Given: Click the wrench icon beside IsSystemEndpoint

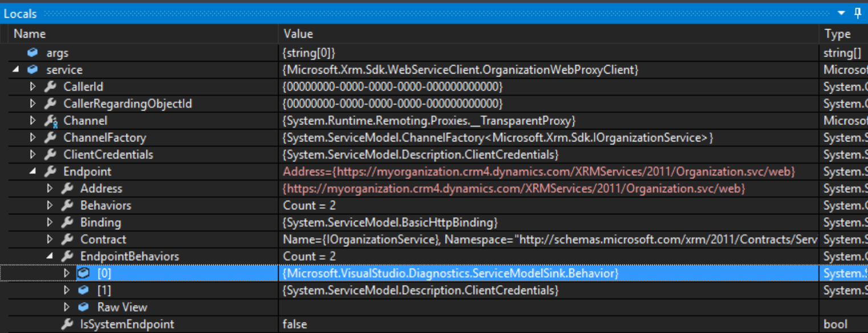Looking at the screenshot, I should point(67,324).
